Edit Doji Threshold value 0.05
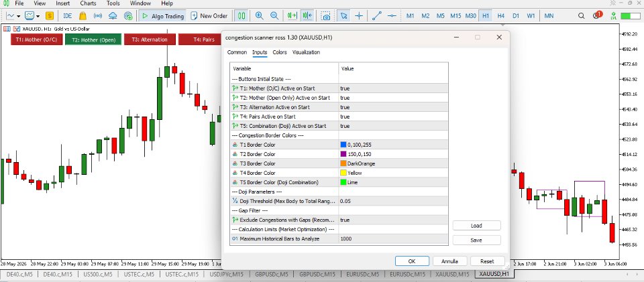Viewport: 644px width, 282px height. point(393,201)
